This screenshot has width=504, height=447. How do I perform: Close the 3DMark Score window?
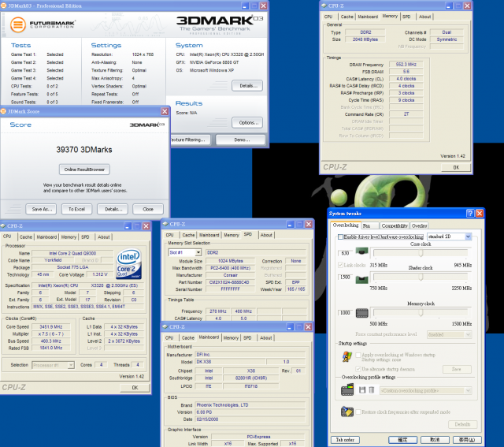[165, 111]
